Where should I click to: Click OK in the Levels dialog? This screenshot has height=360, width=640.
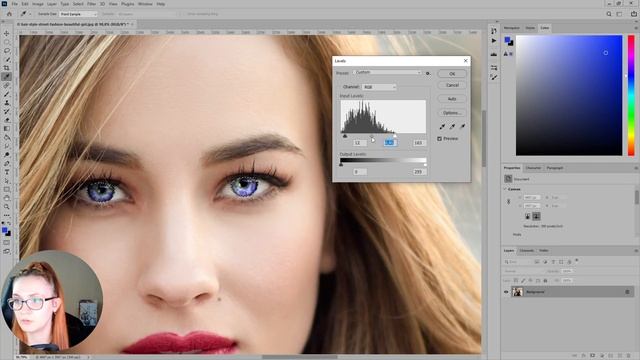(x=452, y=74)
